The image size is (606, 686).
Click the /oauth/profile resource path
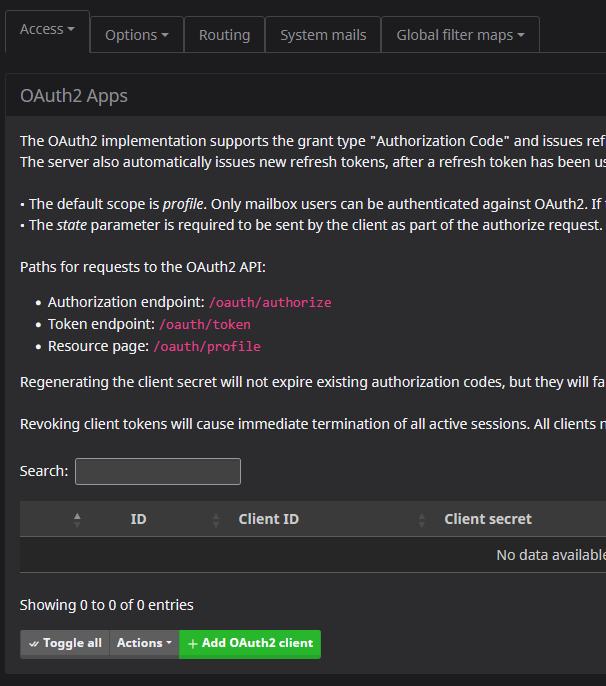[206, 346]
